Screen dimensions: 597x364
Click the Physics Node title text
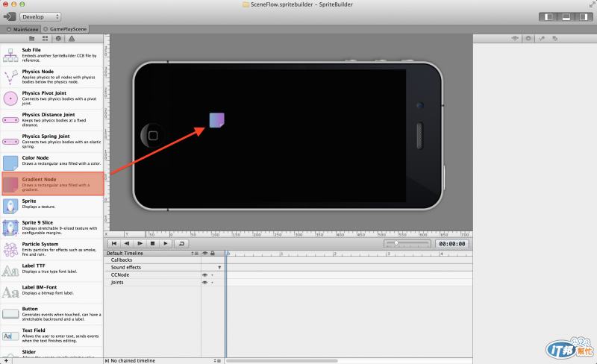coord(38,71)
